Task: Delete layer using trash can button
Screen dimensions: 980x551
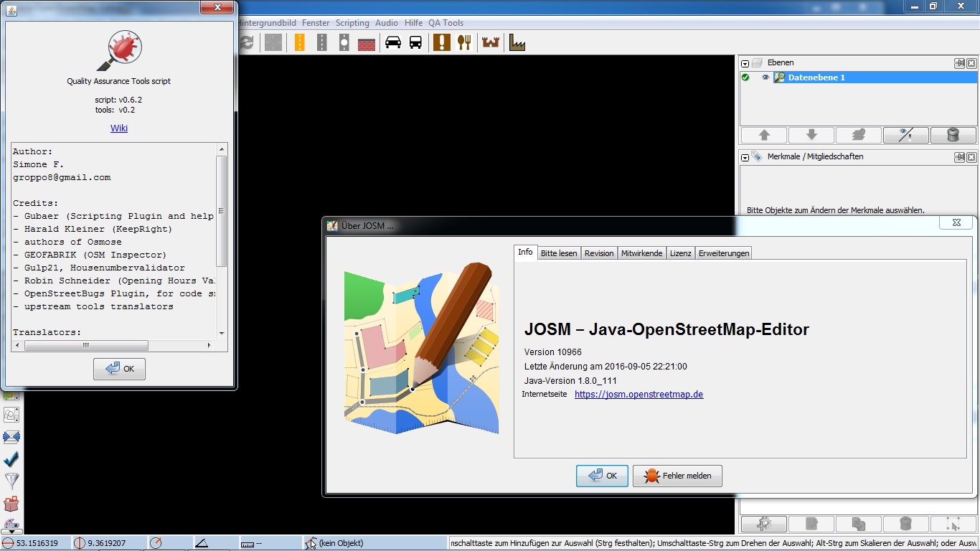Action: coord(953,135)
